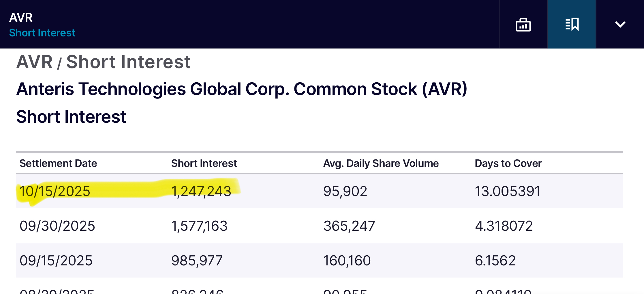The image size is (644, 294).
Task: Expand the header chevron dropdown
Action: tap(620, 24)
